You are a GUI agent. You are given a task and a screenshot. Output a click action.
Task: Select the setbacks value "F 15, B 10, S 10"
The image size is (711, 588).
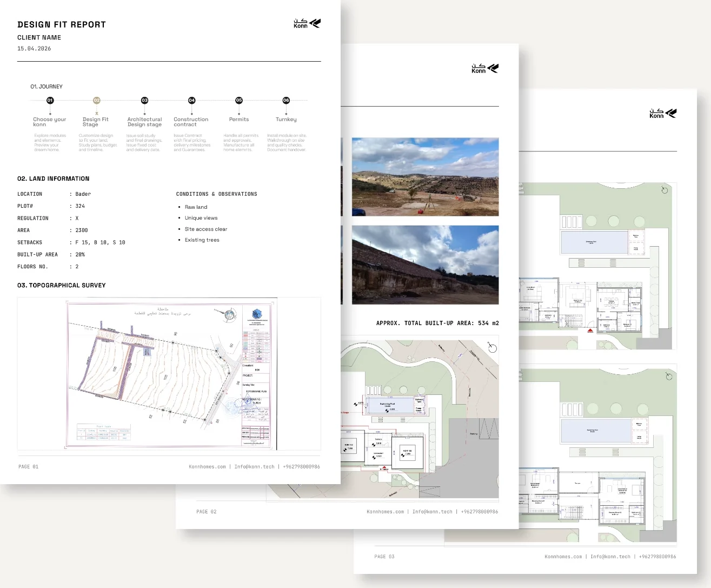[x=100, y=243]
